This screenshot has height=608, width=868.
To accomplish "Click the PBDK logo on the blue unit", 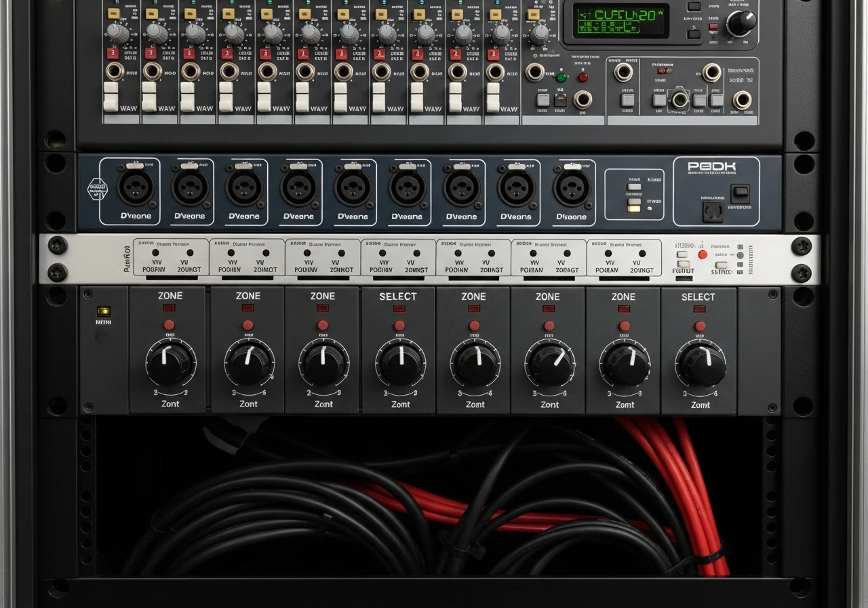I will coord(712,167).
